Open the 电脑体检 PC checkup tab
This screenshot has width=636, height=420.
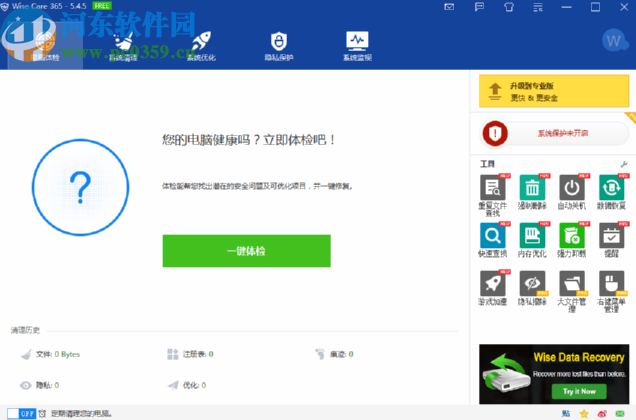click(x=45, y=45)
